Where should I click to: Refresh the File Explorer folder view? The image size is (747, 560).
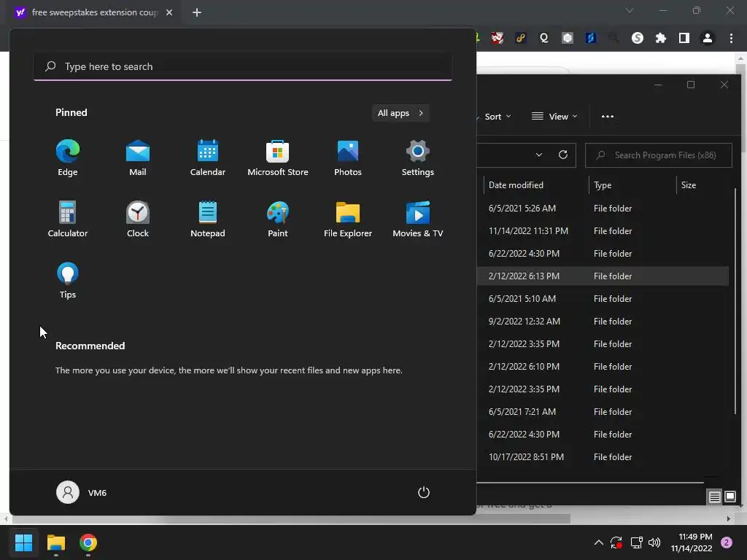click(563, 155)
